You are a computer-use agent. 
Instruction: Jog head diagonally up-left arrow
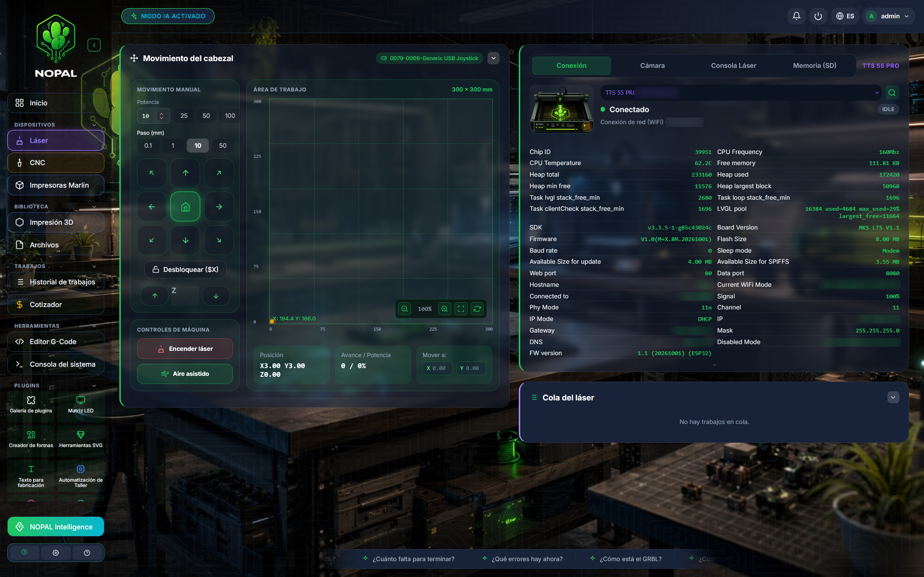point(152,173)
